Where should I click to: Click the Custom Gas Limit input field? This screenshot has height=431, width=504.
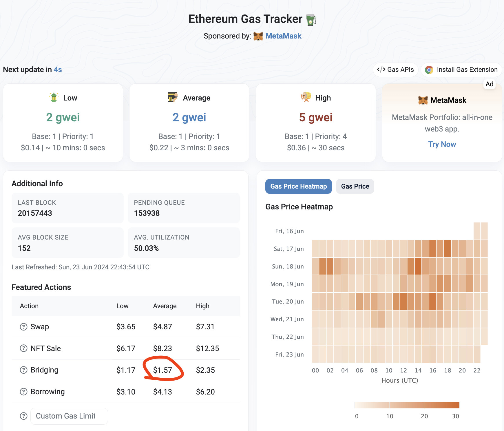(69, 416)
